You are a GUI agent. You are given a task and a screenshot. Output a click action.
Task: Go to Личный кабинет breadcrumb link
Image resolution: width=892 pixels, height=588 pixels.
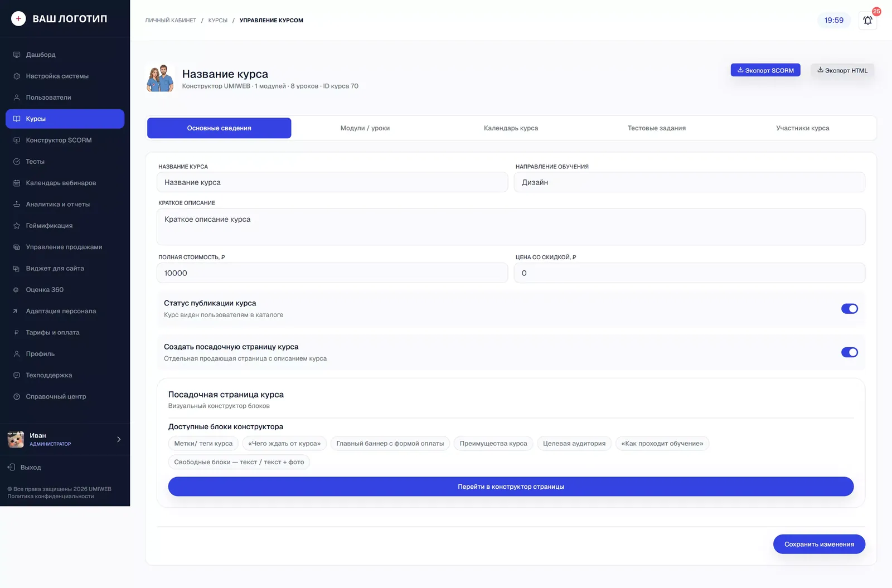171,21
